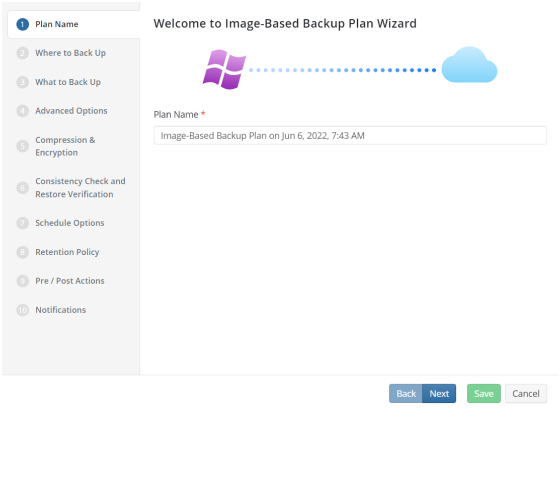Go to Pre / Post Actions step
Screen dimensions: 560x480
(x=70, y=281)
